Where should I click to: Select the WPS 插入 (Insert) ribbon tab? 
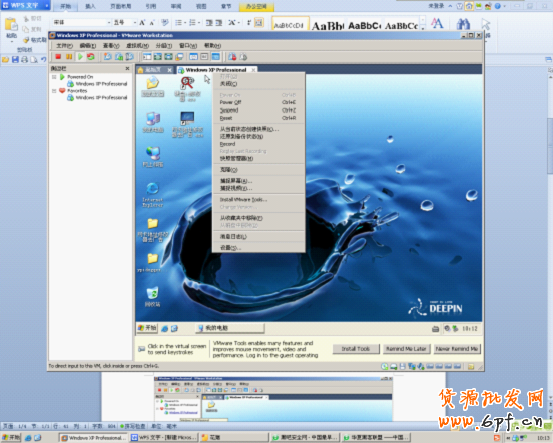tap(91, 6)
